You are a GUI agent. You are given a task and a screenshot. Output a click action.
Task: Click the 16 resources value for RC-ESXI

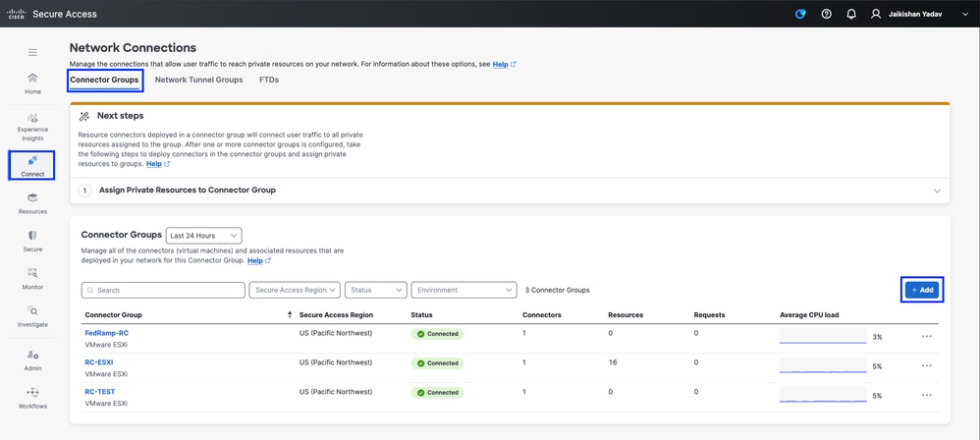pos(613,362)
